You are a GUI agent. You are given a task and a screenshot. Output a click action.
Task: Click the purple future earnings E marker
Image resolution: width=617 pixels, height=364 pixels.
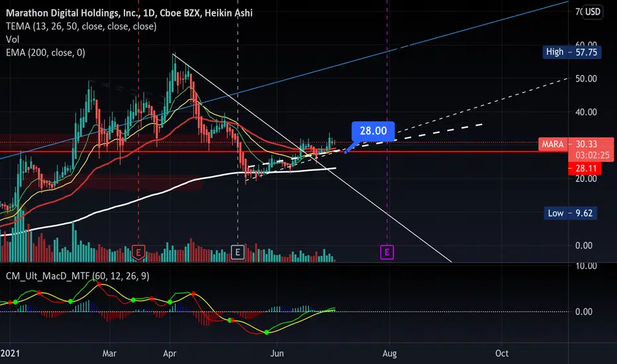387,252
